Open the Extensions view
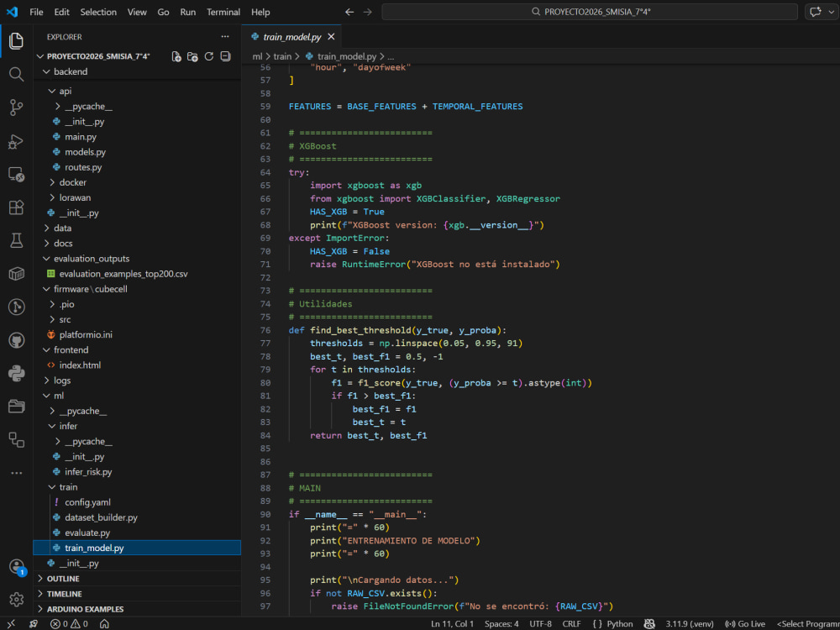840x630 pixels. [16, 207]
